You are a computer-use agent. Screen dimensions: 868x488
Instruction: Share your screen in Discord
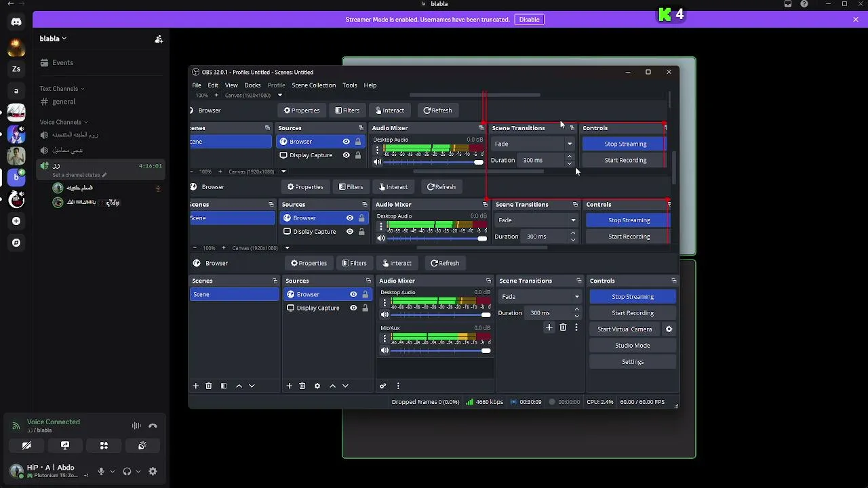(65, 445)
